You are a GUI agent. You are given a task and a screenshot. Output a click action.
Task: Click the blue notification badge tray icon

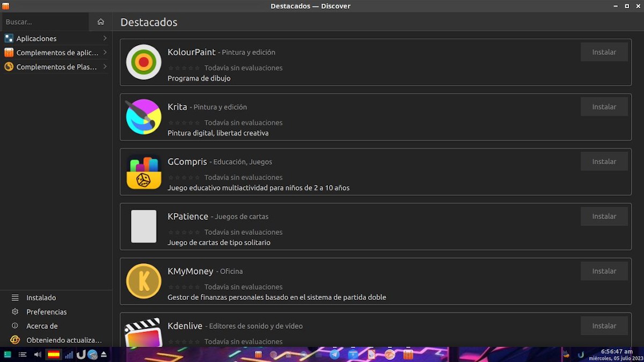92,354
